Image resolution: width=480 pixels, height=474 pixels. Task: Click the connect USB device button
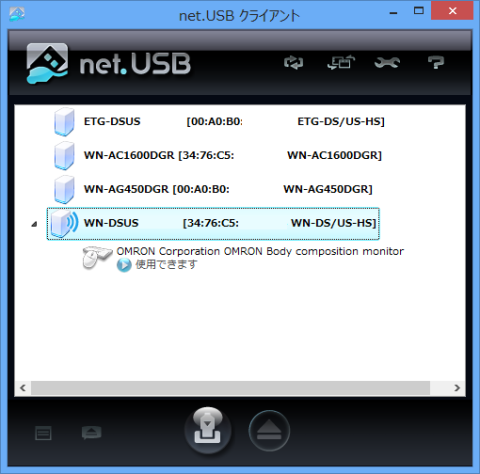point(208,430)
